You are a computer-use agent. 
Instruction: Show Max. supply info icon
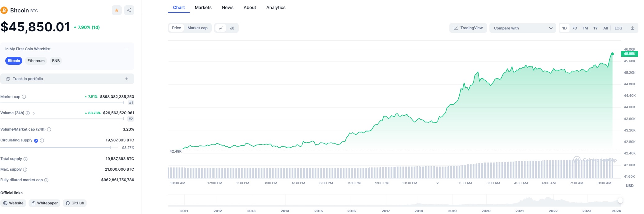(x=25, y=170)
